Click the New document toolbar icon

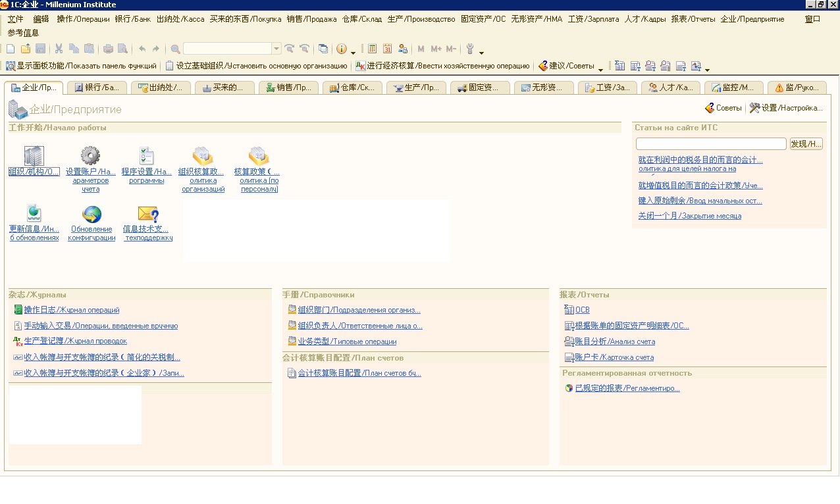click(11, 49)
